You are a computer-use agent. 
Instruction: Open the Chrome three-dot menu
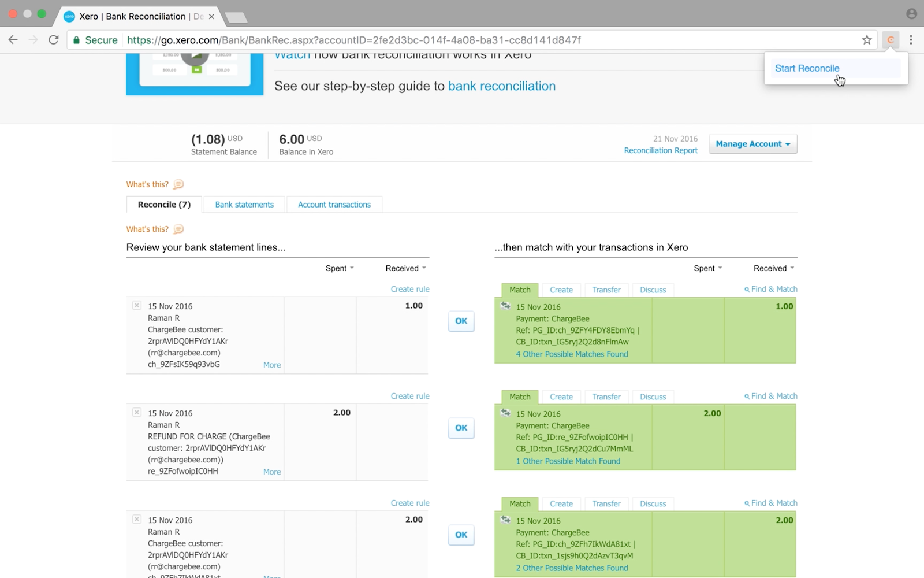click(911, 40)
